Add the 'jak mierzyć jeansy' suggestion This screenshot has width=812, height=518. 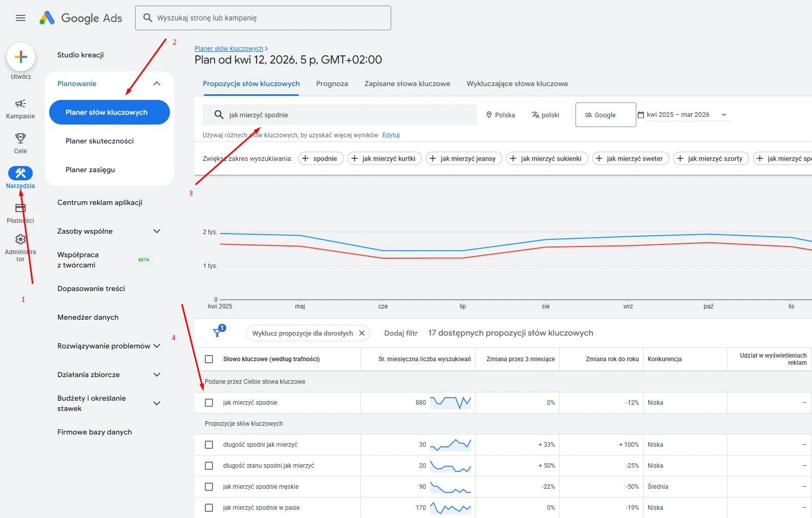tap(464, 158)
